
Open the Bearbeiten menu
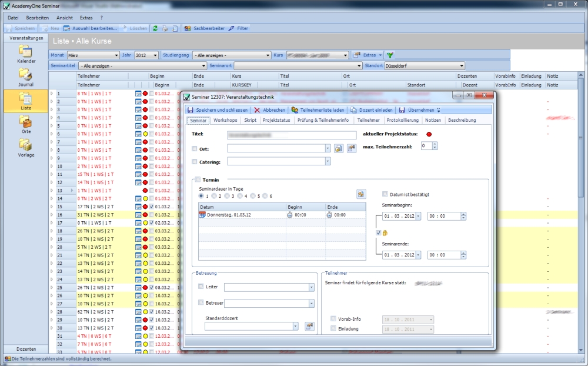click(x=37, y=18)
